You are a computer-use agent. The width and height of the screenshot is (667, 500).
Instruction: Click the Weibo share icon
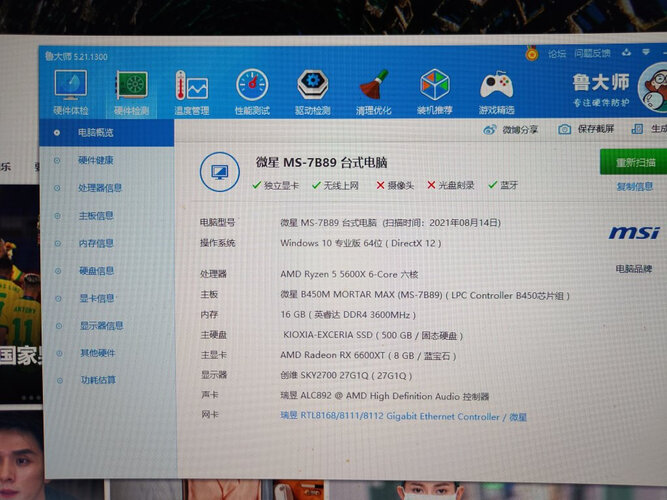coord(490,130)
